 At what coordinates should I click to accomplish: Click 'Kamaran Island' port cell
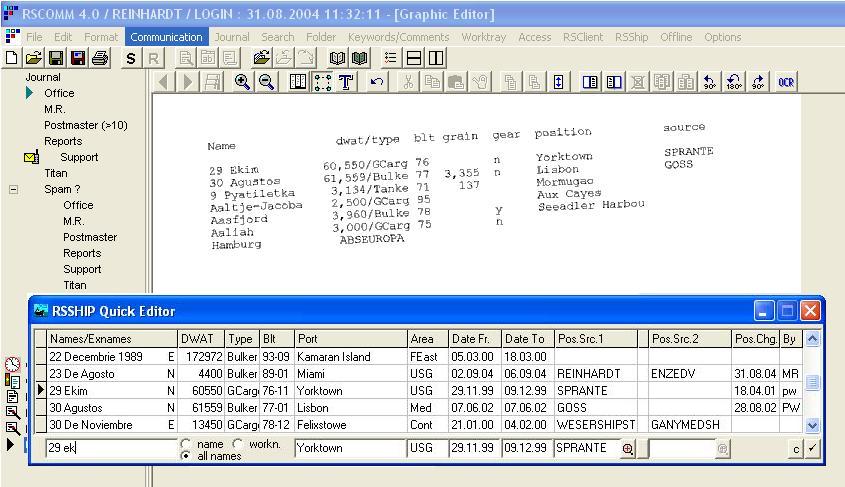[x=351, y=357]
